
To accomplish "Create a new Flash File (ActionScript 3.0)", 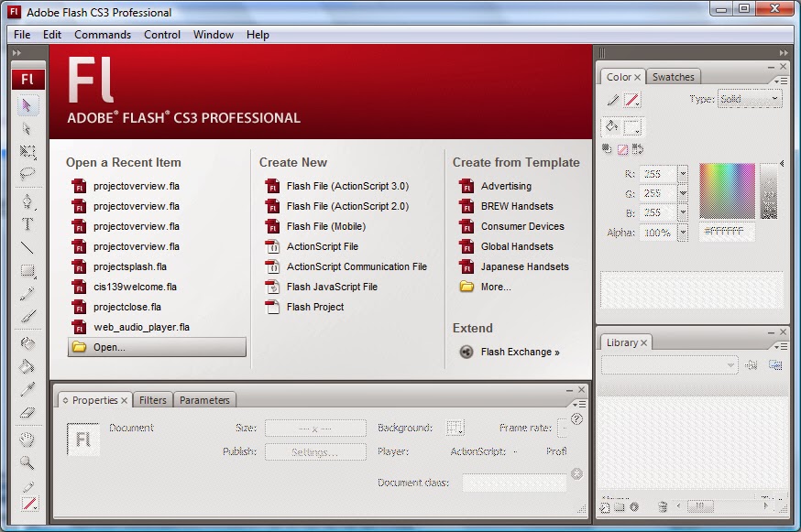I will tap(347, 187).
